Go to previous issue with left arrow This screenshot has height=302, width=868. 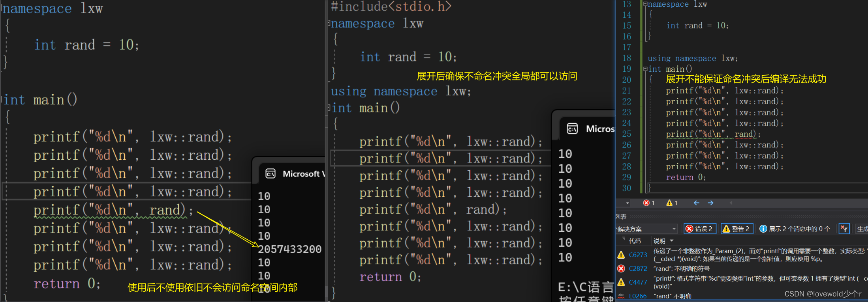click(696, 203)
